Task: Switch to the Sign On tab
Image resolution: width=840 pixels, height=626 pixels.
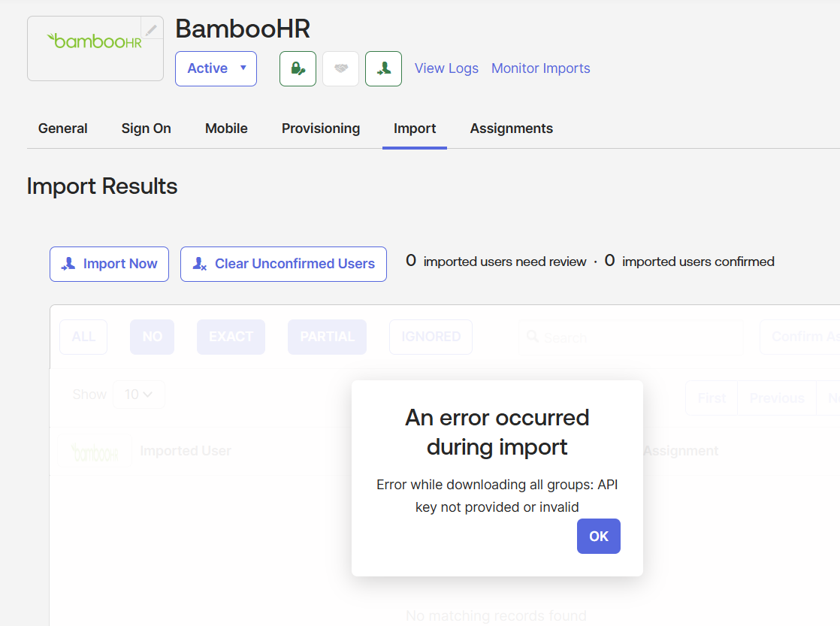Action: pyautogui.click(x=147, y=129)
